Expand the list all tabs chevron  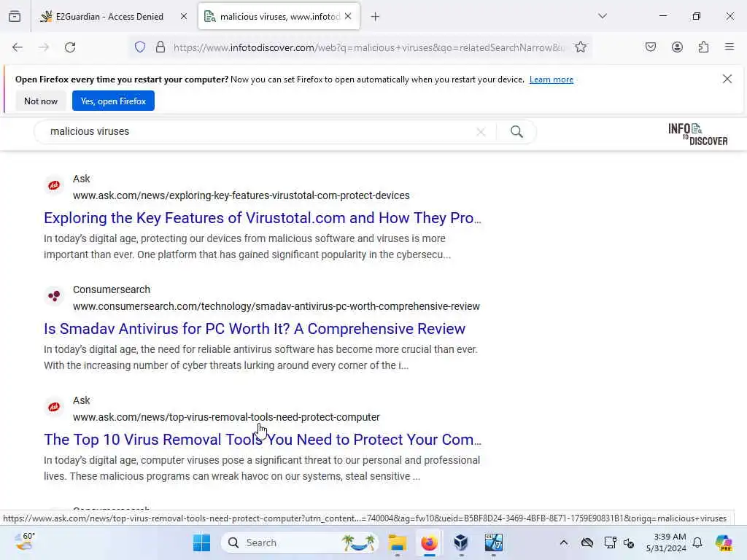[x=603, y=16]
